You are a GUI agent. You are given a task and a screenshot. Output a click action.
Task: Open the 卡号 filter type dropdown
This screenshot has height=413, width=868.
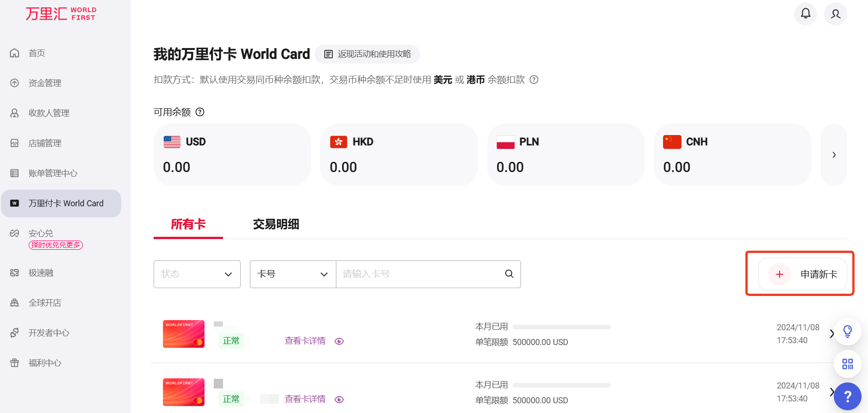tap(292, 274)
